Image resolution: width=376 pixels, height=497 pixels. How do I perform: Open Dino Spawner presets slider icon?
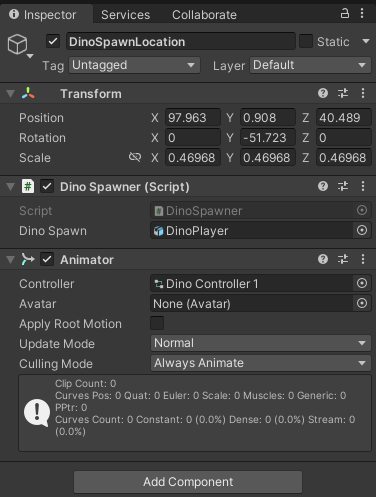pos(343,186)
